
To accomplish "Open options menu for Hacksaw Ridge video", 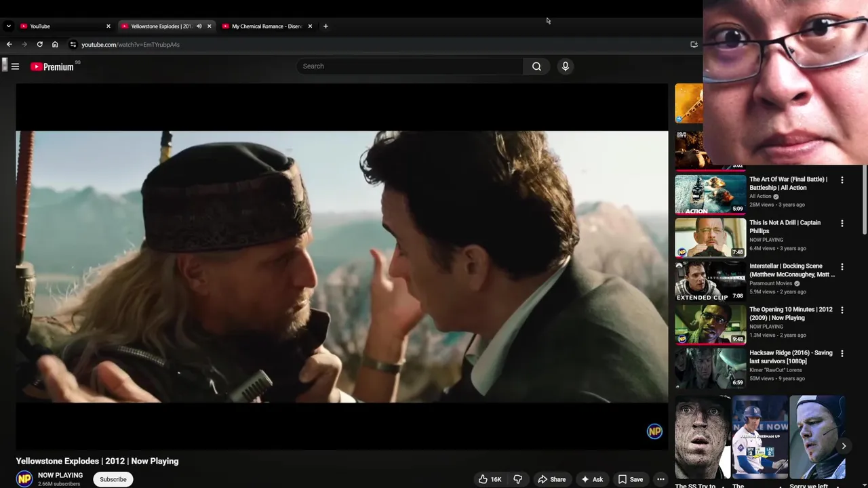I will [x=842, y=354].
